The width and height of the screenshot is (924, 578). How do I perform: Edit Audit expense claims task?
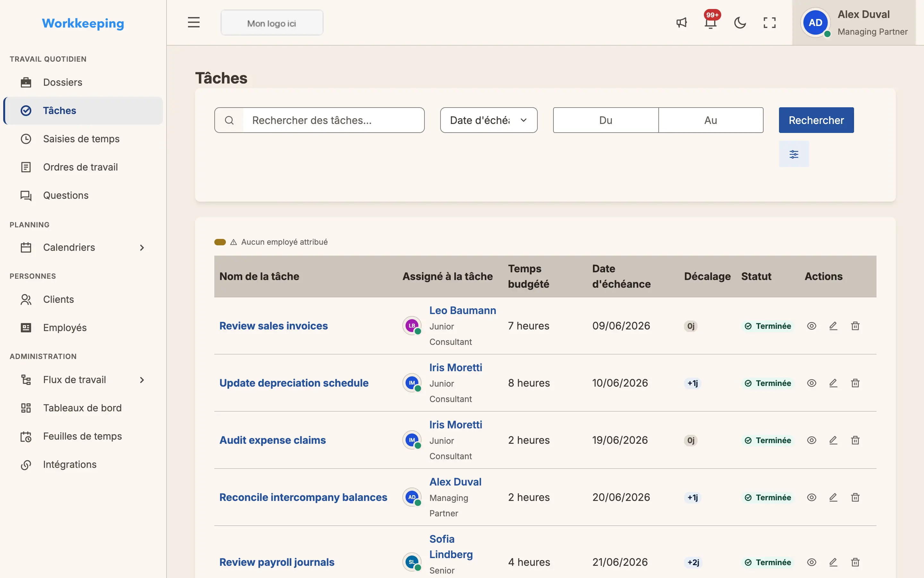(833, 440)
